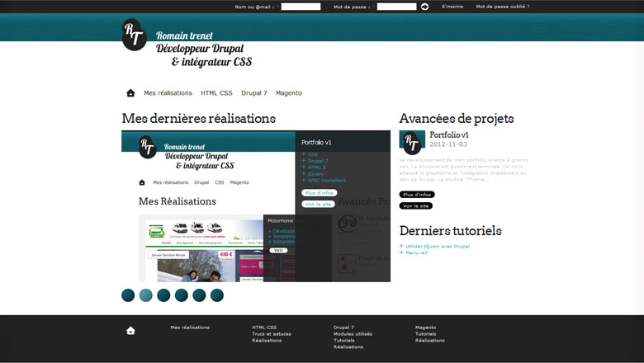This screenshot has width=644, height=363.
Task: Click footer Réalisations under HTML CSS
Action: click(267, 341)
